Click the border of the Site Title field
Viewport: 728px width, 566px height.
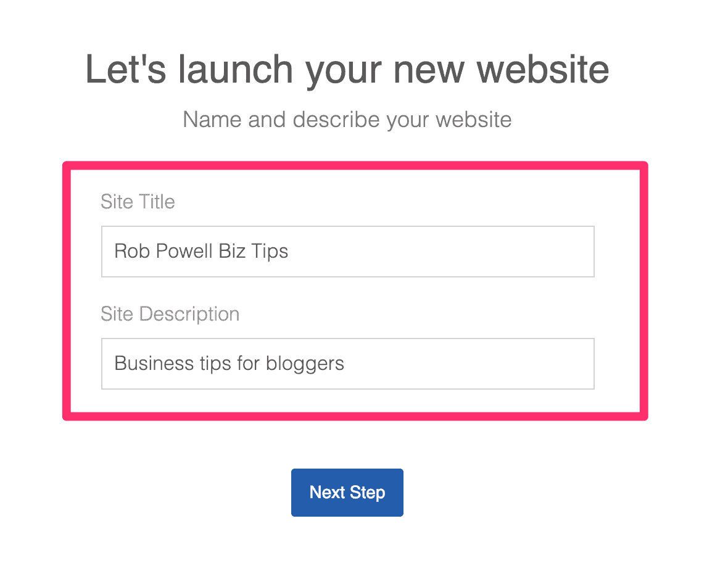pyautogui.click(x=347, y=226)
